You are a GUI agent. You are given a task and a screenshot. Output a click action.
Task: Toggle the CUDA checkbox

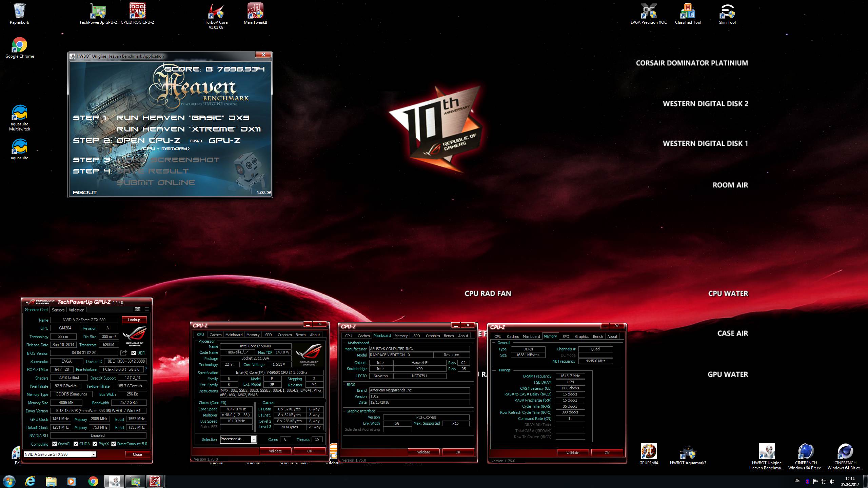pos(76,444)
